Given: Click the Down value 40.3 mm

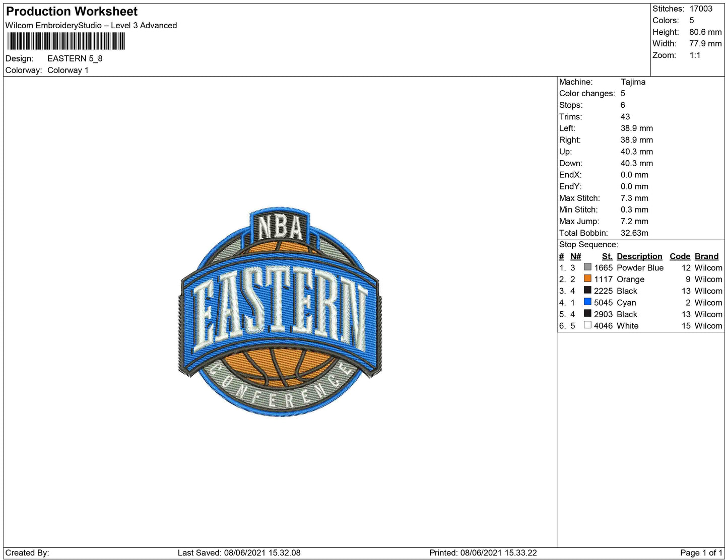Looking at the screenshot, I should coord(637,163).
